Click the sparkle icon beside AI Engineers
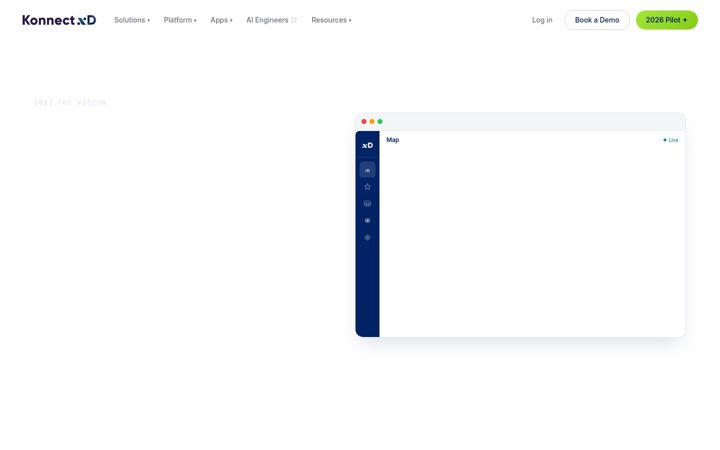This screenshot has height=450, width=720. [x=294, y=20]
